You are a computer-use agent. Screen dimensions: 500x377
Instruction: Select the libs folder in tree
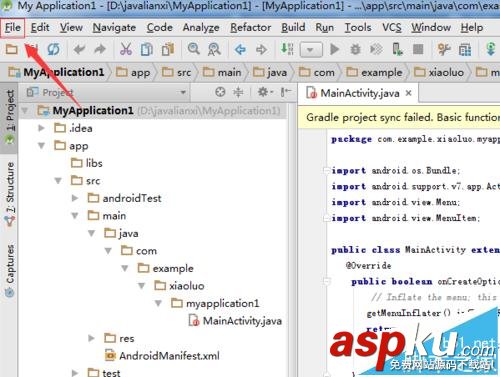(87, 163)
